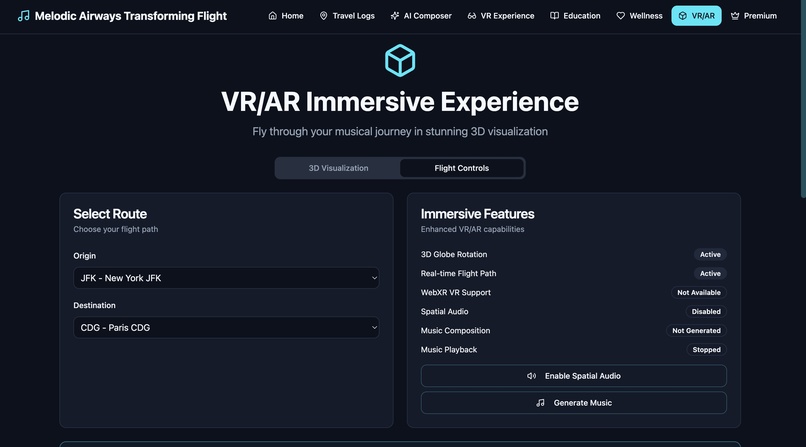This screenshot has height=447, width=806.
Task: Click the Origin field label
Action: pyautogui.click(x=84, y=256)
